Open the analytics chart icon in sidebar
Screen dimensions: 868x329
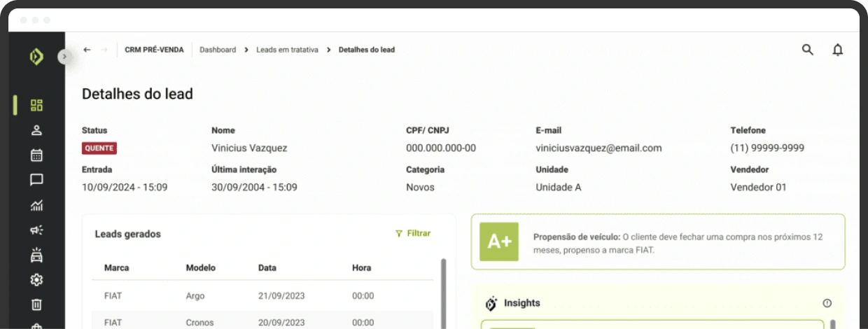pos(36,205)
